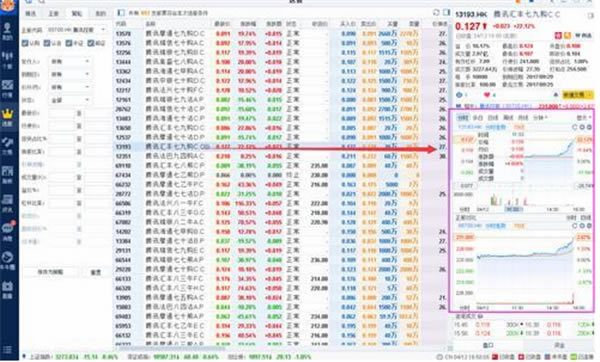Click the reset button in filter panel
600x362 pixels.
tap(96, 272)
